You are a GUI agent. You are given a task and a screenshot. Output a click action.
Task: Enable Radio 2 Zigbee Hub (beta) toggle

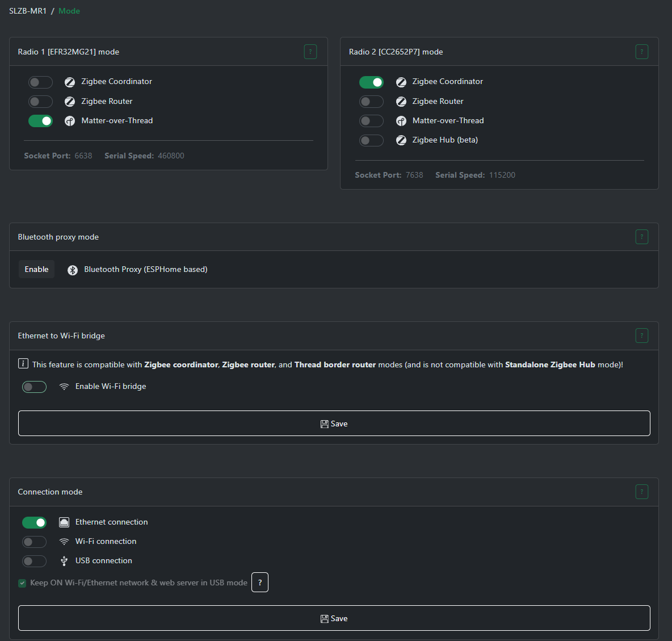pos(371,140)
